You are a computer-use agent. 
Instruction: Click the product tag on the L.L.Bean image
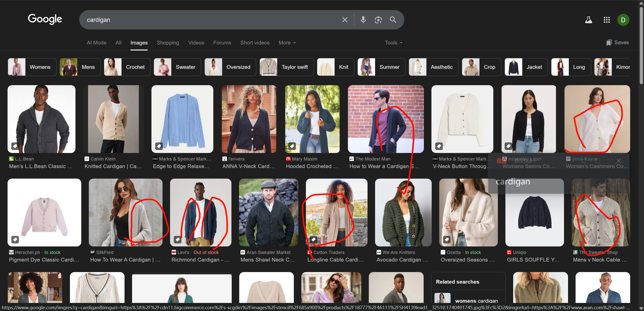coord(15,146)
